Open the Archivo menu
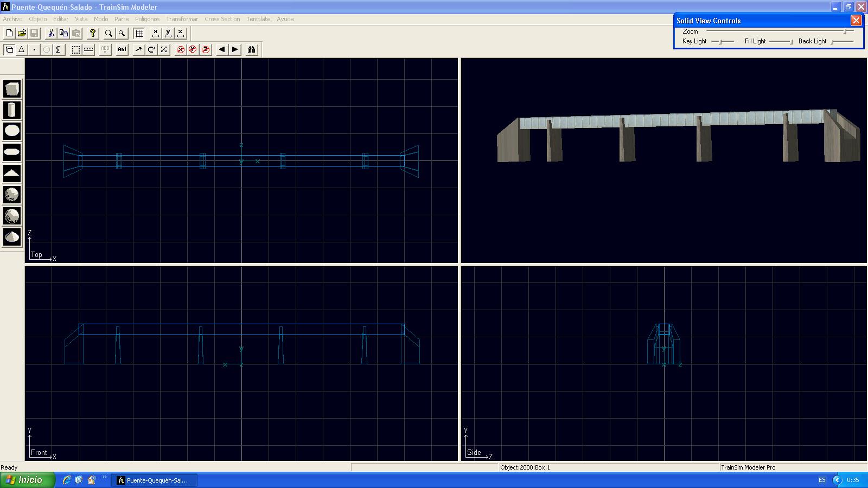Viewport: 868px width, 488px height. (12, 19)
